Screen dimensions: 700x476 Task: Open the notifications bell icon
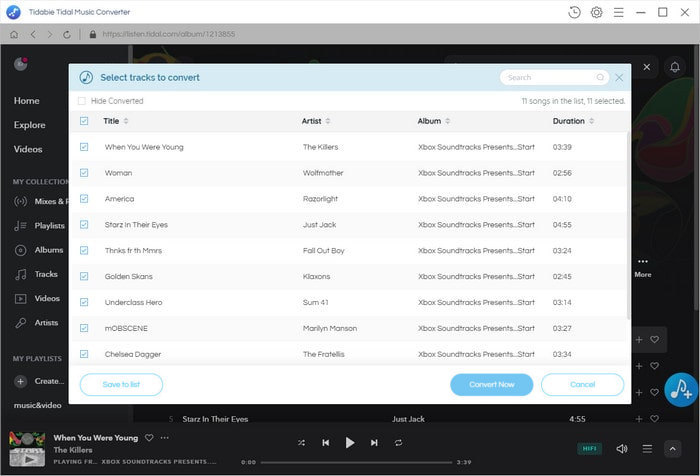(x=675, y=67)
